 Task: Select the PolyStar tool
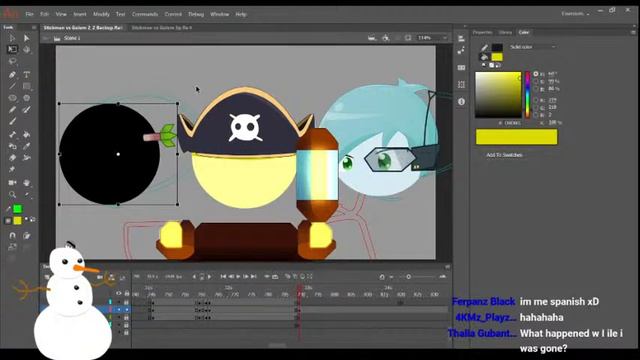click(27, 98)
